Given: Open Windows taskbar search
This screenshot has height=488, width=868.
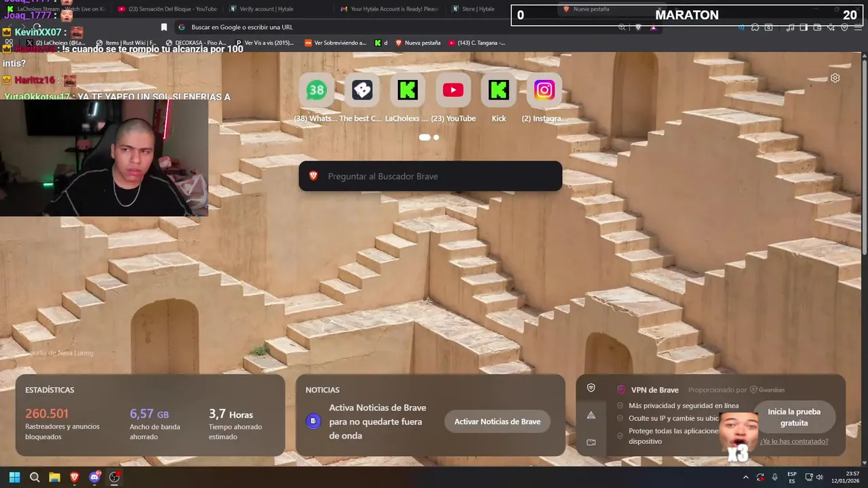Looking at the screenshot, I should (35, 477).
